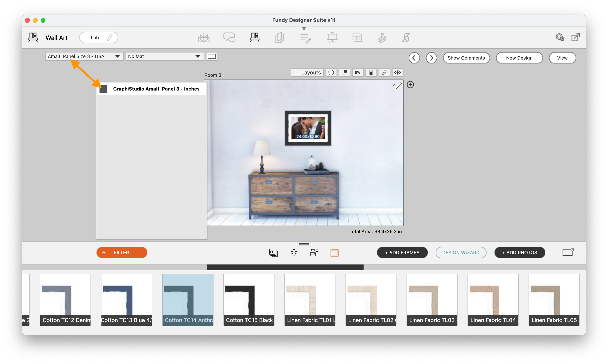
Task: Select the ruler measurement icon
Action: 384,72
